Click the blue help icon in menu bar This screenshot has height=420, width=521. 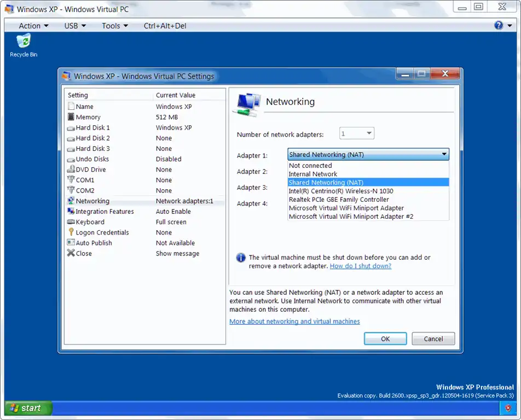coord(499,25)
